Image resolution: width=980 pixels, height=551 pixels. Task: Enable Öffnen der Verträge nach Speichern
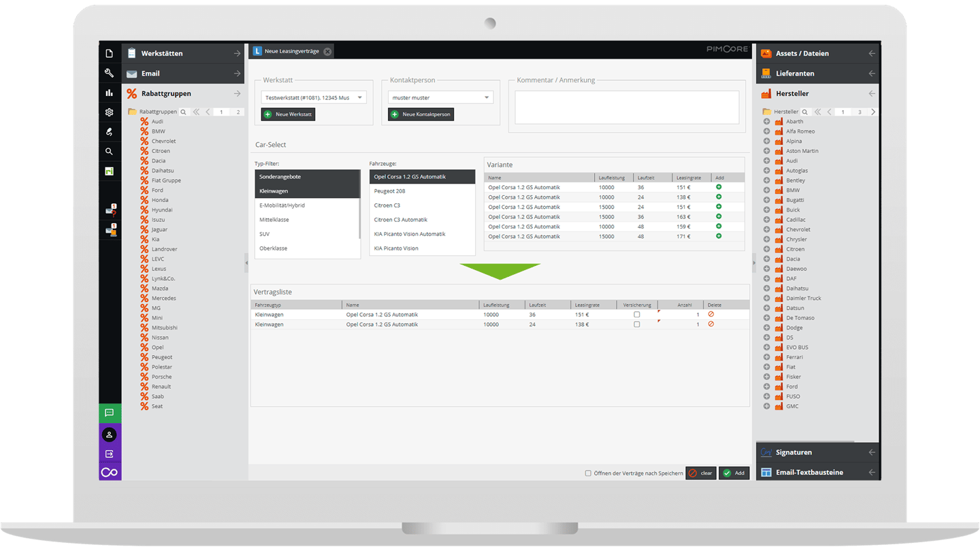tap(588, 473)
